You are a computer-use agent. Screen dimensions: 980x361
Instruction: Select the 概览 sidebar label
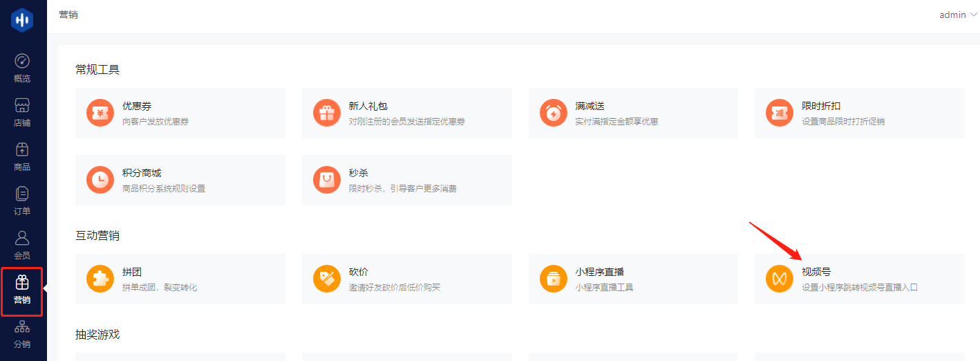[22, 79]
